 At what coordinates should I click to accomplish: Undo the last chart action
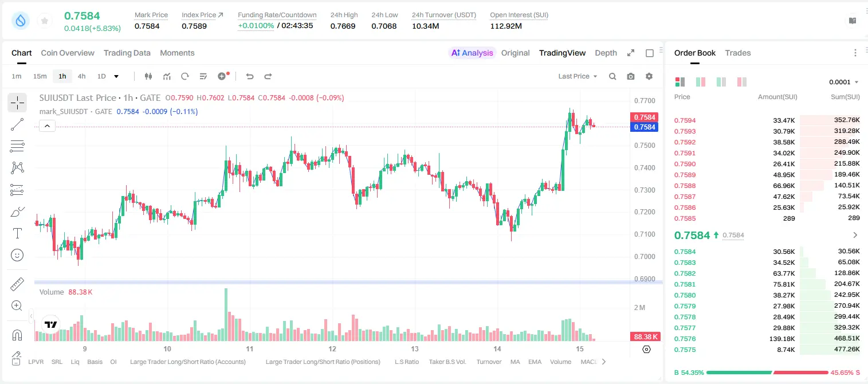[x=249, y=76]
